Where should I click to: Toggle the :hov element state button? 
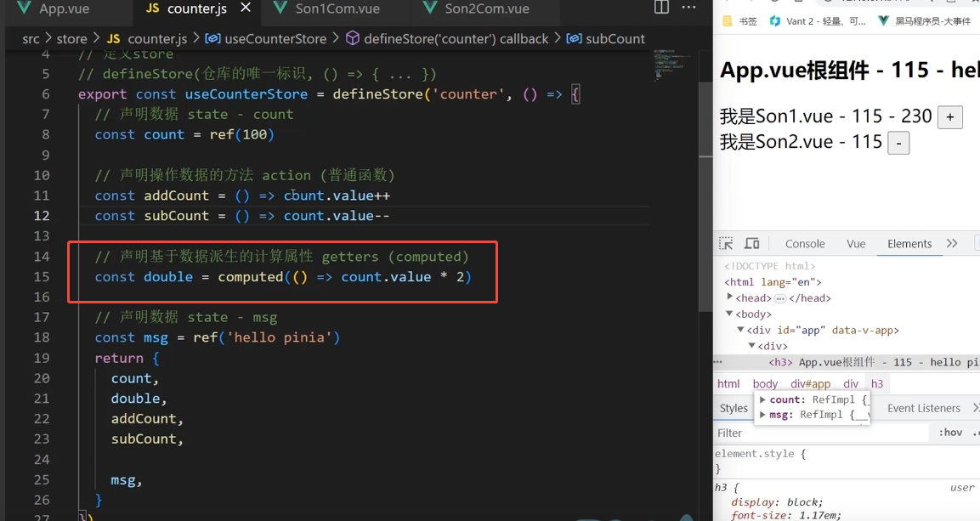[950, 433]
